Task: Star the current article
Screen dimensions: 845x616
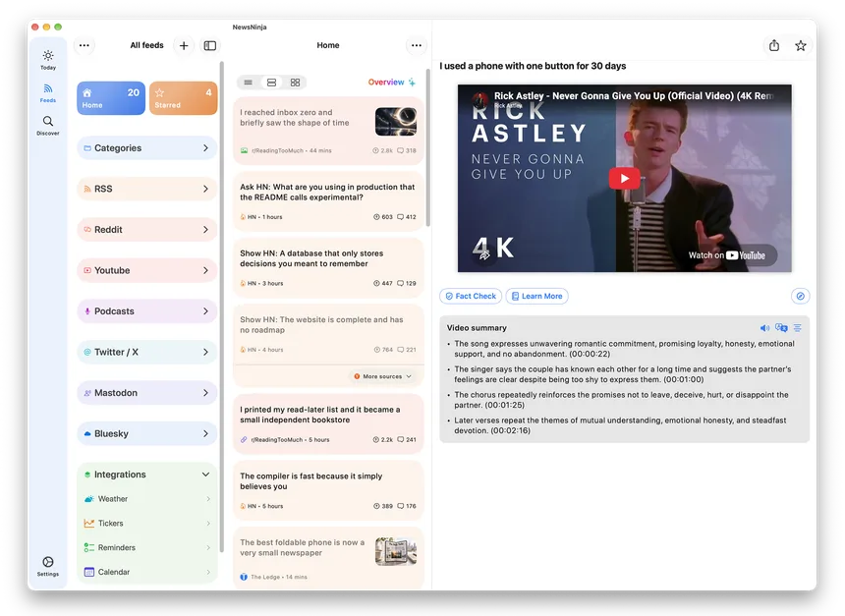Action: tap(800, 46)
